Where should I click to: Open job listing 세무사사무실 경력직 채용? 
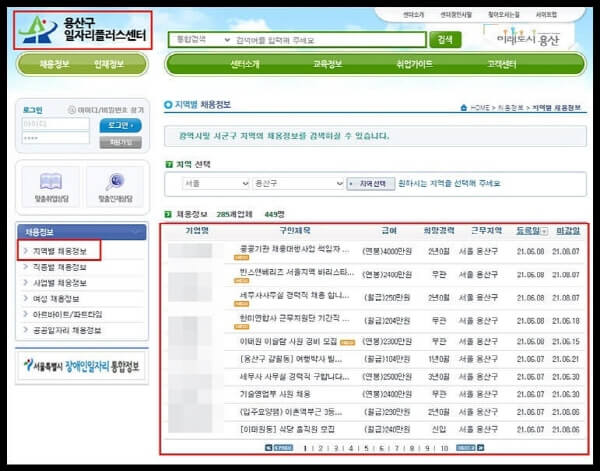294,295
